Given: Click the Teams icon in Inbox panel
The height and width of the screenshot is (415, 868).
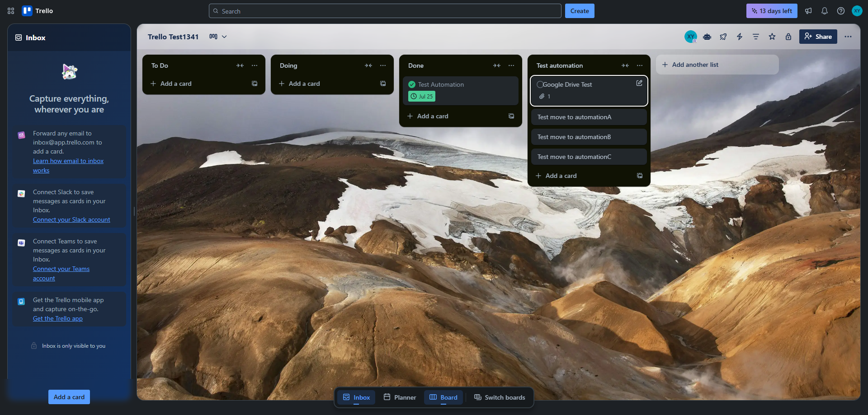Looking at the screenshot, I should click(21, 243).
